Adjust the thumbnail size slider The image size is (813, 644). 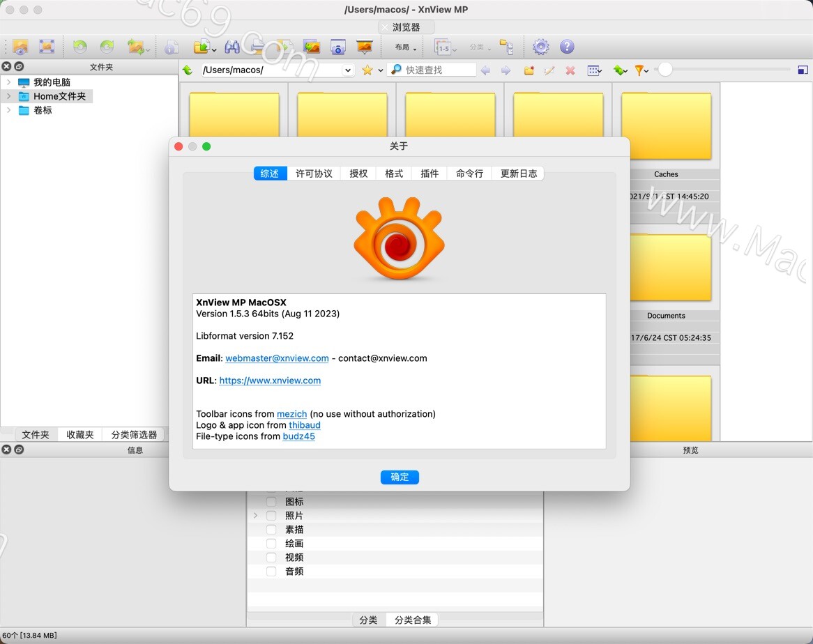coord(666,70)
